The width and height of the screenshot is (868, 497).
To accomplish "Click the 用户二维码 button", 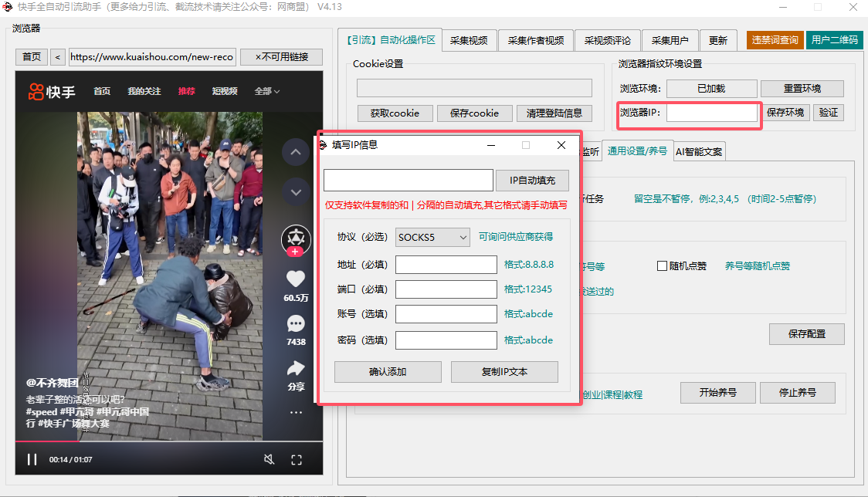I will [x=834, y=40].
